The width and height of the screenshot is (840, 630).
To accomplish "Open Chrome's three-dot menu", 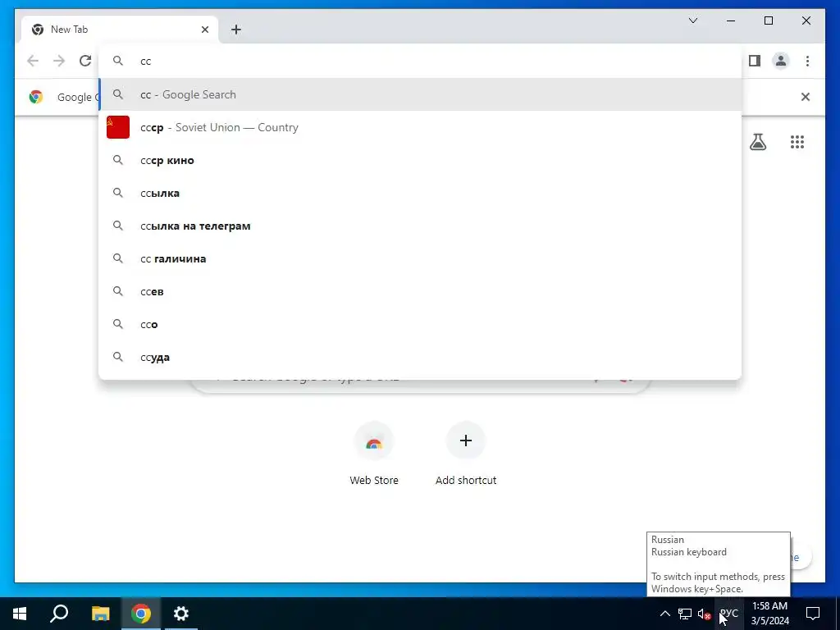I will [x=807, y=61].
